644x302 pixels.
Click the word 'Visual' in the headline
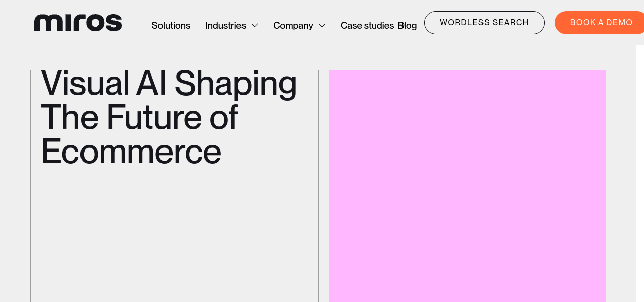pos(85,84)
